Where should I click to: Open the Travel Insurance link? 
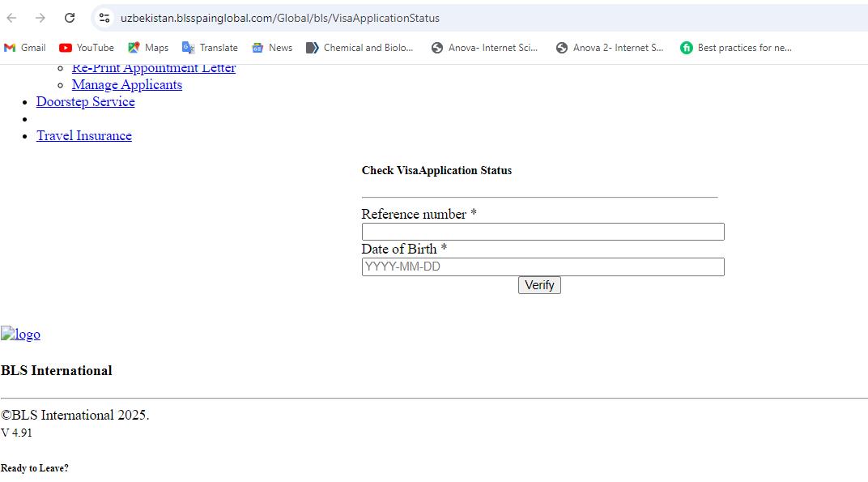tap(83, 135)
